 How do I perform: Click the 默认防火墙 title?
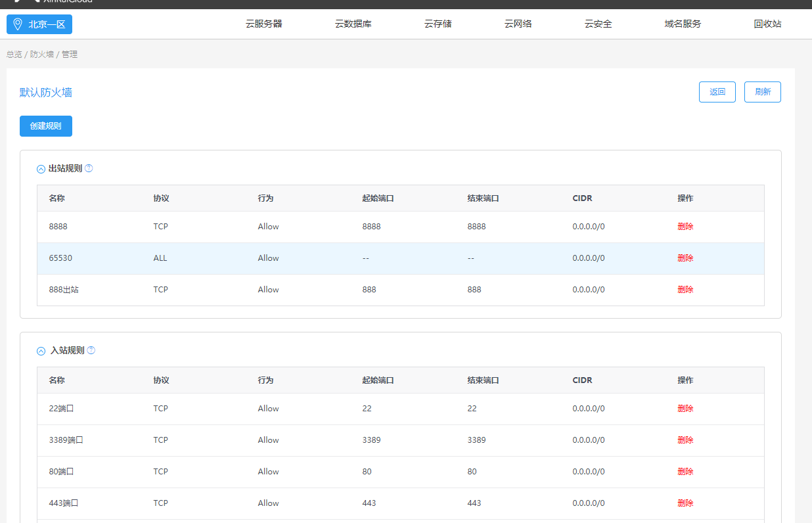[46, 93]
